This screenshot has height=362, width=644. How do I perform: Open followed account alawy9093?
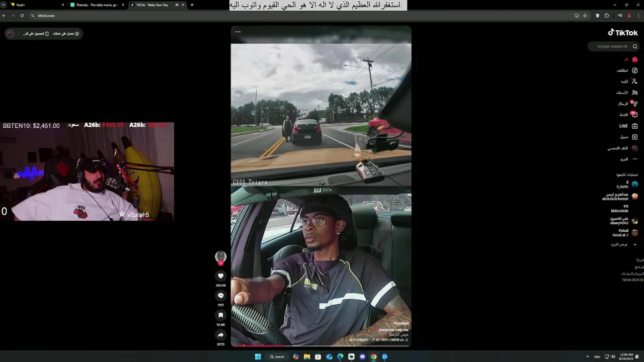(x=624, y=221)
